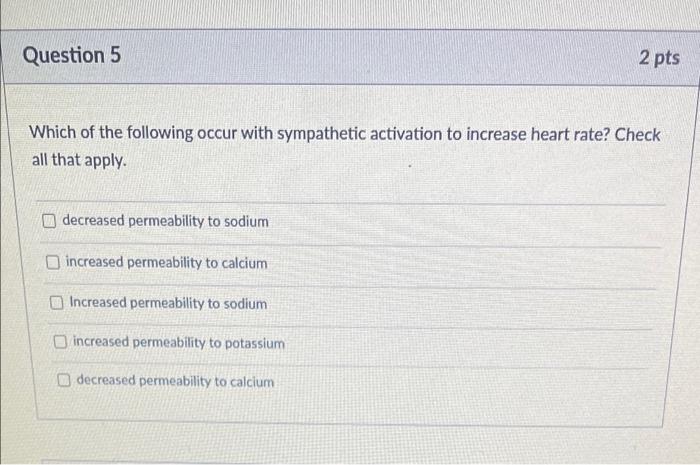Click the word 'Check' in the question prompt

pyautogui.click(x=638, y=135)
